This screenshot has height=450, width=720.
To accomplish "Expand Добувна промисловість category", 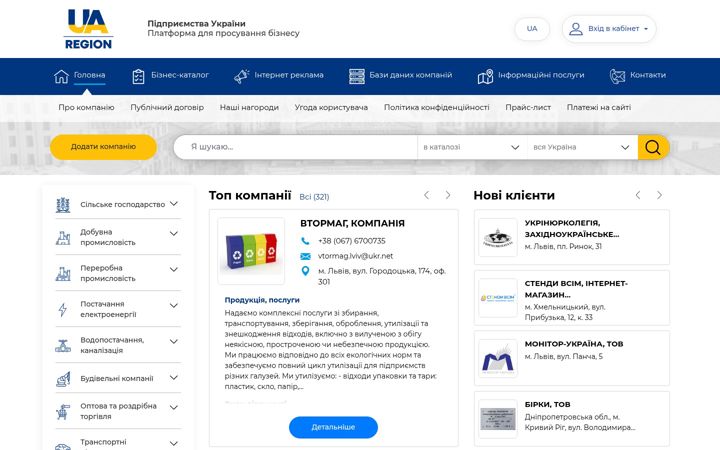I will pyautogui.click(x=174, y=234).
